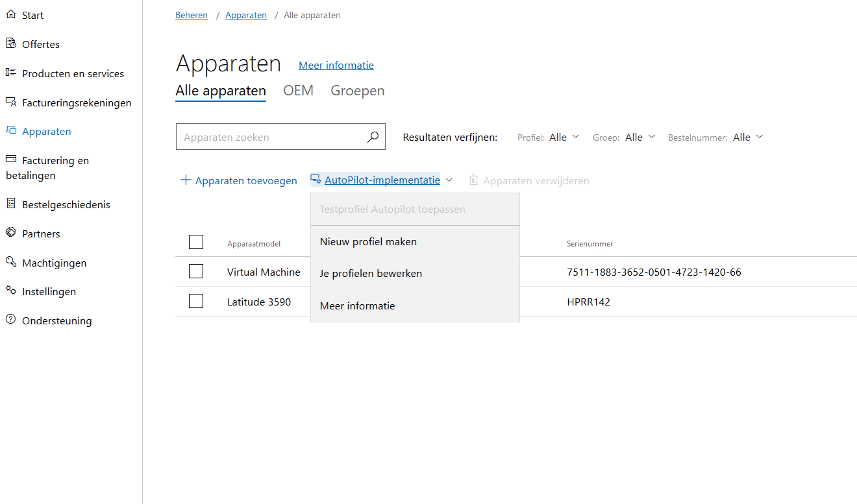
Task: Open Partners in the sidebar
Action: 41,234
